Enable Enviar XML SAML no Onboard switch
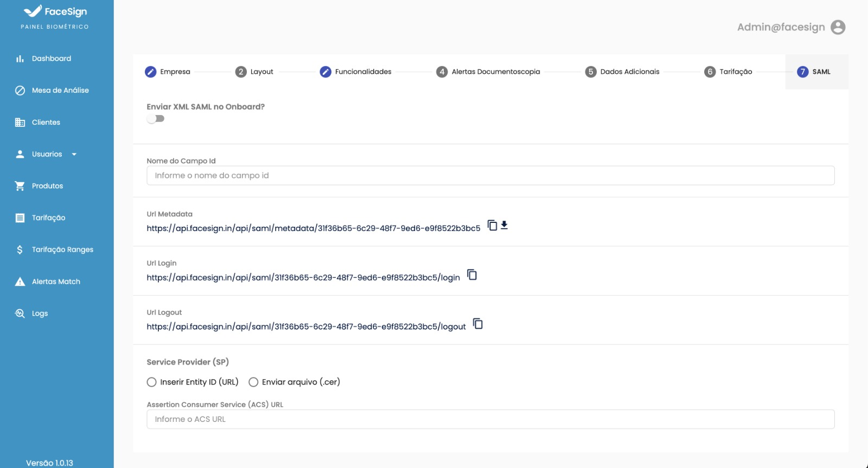The height and width of the screenshot is (468, 868). click(x=156, y=119)
